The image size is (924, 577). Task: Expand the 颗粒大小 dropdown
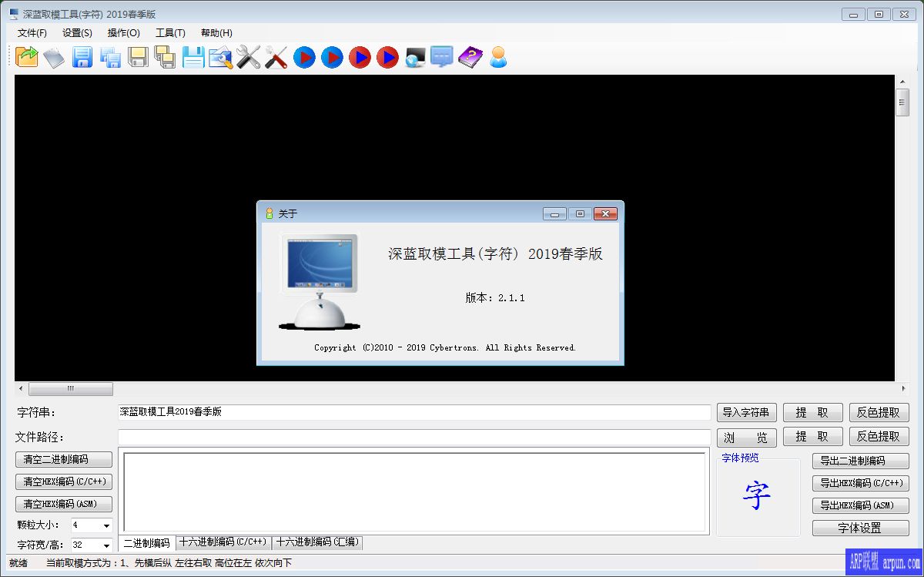tap(106, 526)
